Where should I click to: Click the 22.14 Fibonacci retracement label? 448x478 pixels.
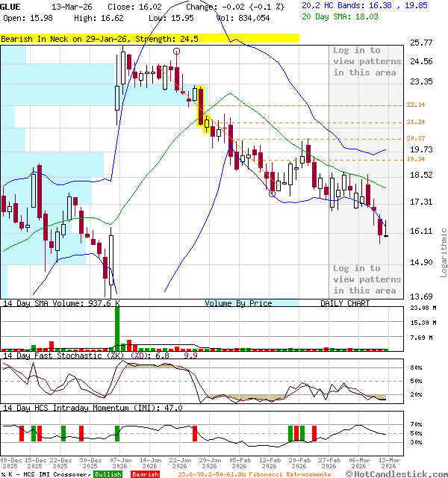[416, 105]
